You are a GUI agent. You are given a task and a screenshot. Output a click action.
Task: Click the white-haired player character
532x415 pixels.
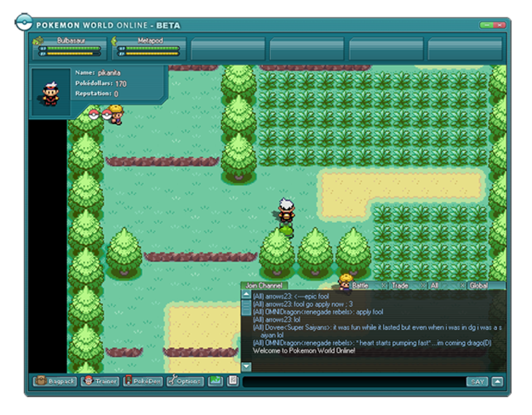click(x=286, y=211)
